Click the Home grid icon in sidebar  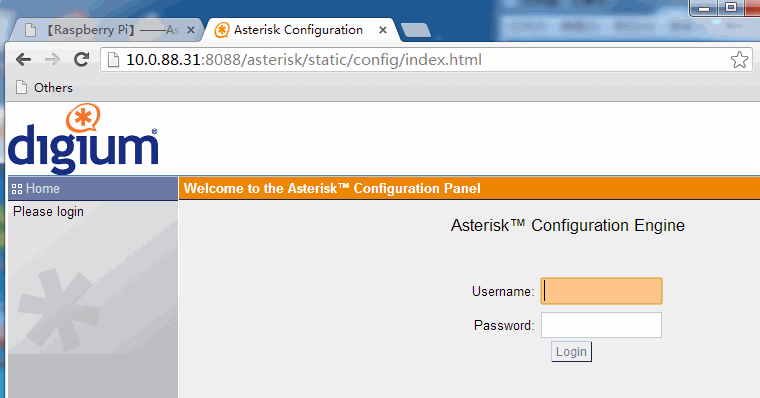point(17,189)
